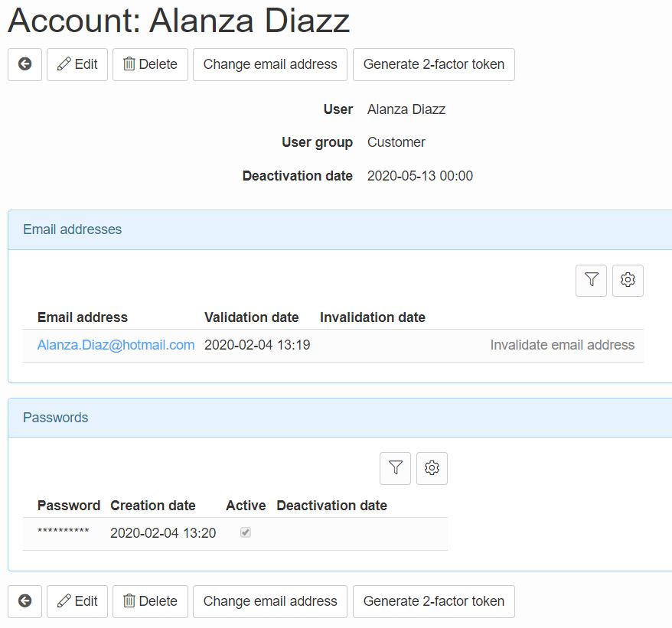Open the Alanza.Diaz@hotmail.com link

pos(116,345)
